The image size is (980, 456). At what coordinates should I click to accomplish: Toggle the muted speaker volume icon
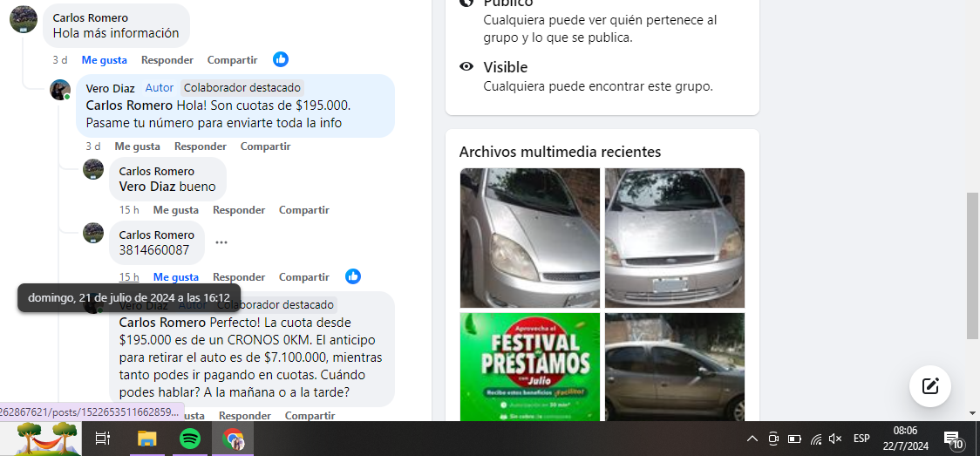(x=835, y=439)
